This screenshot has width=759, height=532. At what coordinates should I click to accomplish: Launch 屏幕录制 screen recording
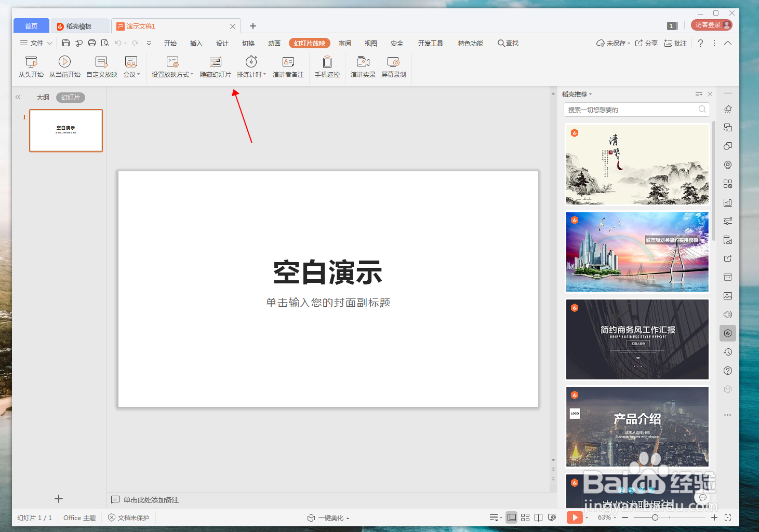click(394, 67)
